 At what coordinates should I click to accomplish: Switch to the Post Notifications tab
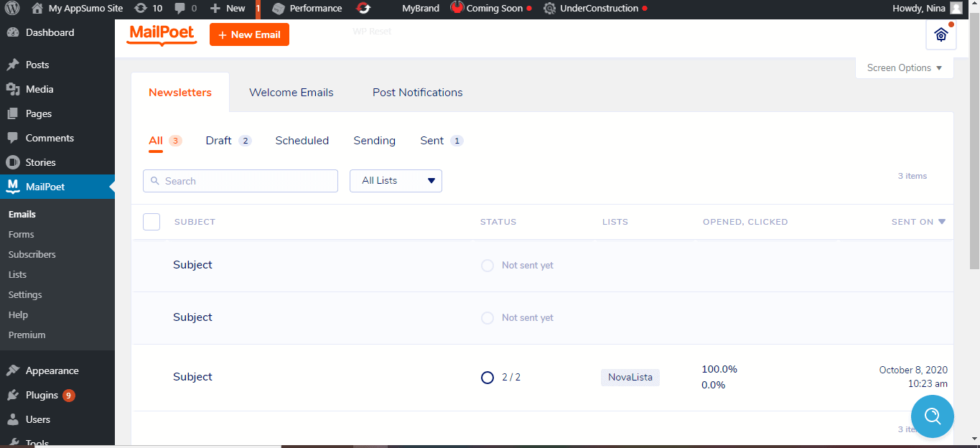(418, 93)
